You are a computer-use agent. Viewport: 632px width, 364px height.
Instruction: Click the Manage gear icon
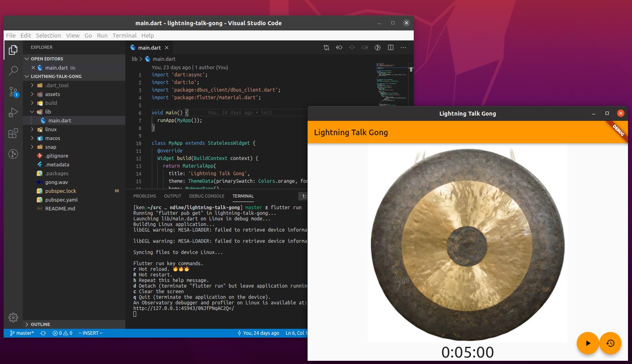pyautogui.click(x=13, y=318)
